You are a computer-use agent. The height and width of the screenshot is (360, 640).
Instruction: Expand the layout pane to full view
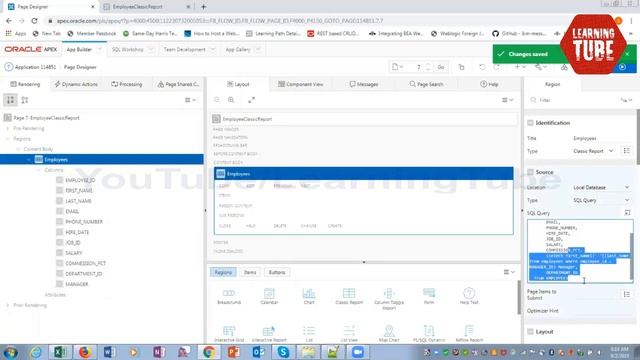251,100
